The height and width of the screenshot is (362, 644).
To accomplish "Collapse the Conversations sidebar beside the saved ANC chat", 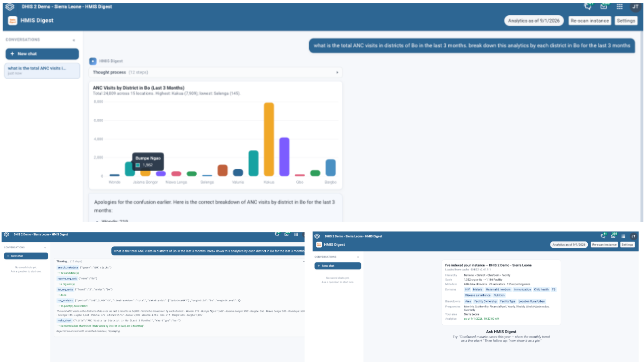I will tap(74, 40).
